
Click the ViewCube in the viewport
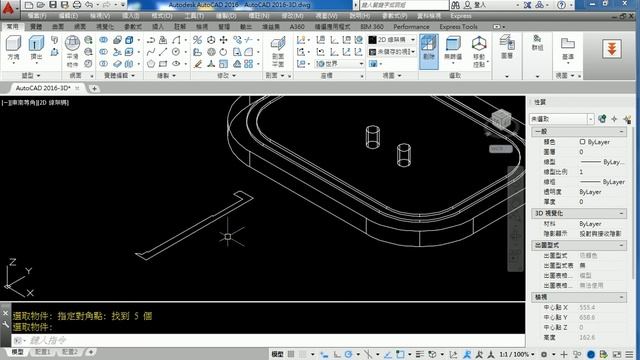point(501,120)
